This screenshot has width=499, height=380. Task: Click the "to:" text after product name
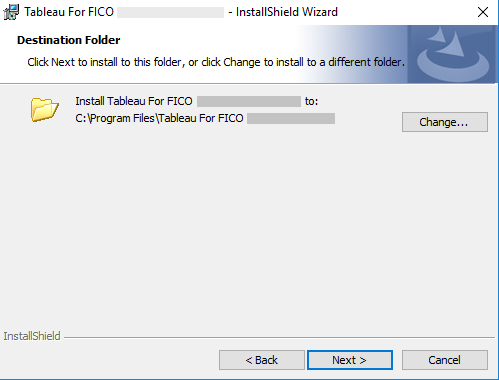point(312,101)
